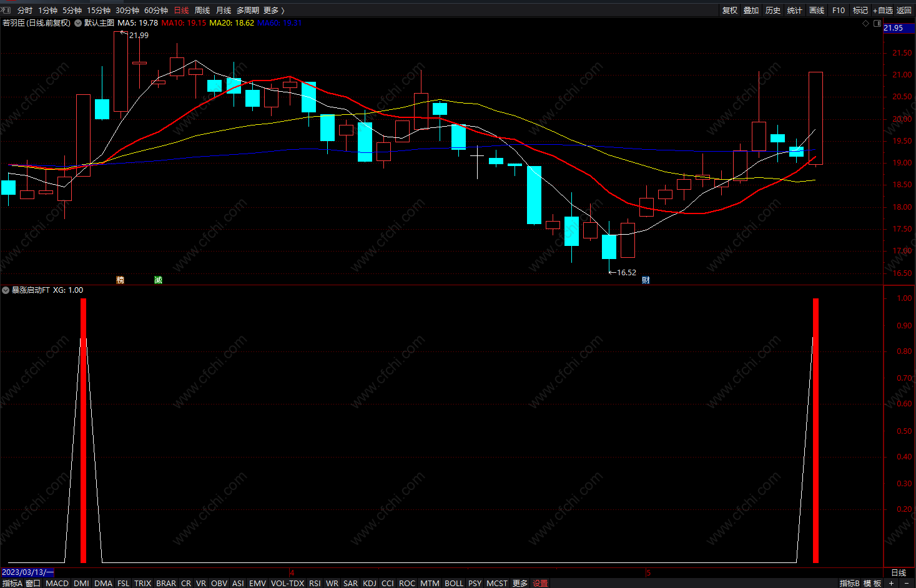916x588 pixels.
Task: Select the 指标B tab
Action: pos(849,584)
